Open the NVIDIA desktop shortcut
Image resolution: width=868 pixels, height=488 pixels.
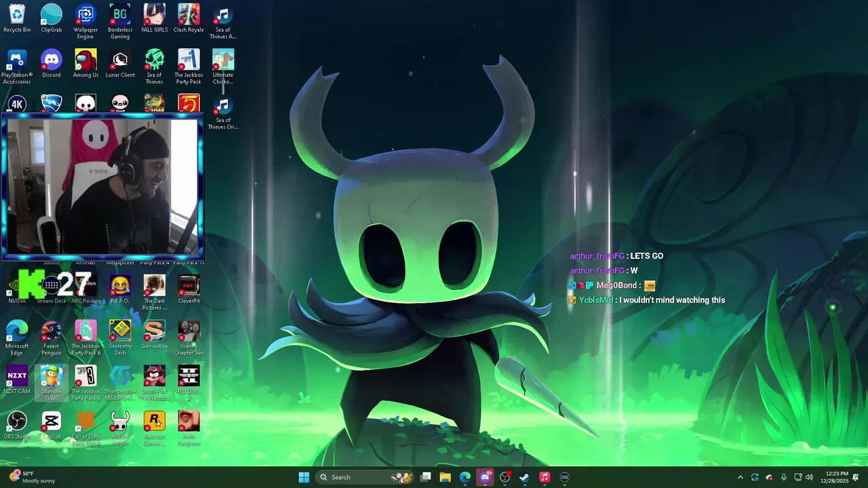(17, 289)
